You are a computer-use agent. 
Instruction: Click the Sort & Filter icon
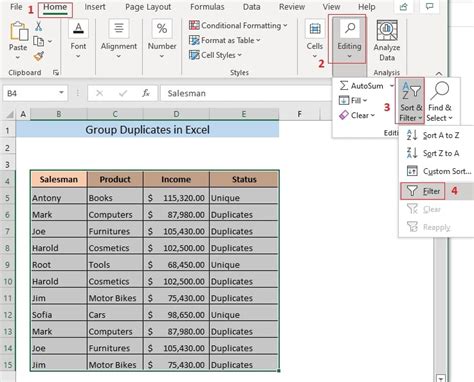pos(411,90)
